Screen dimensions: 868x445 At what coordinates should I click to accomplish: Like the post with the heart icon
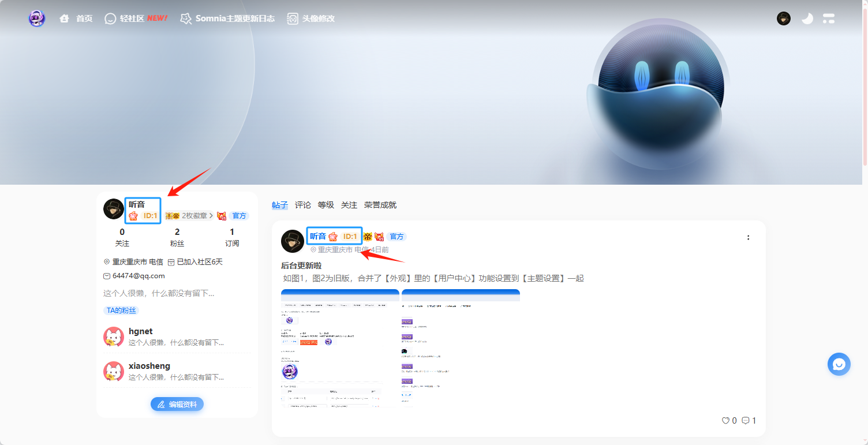(x=726, y=421)
